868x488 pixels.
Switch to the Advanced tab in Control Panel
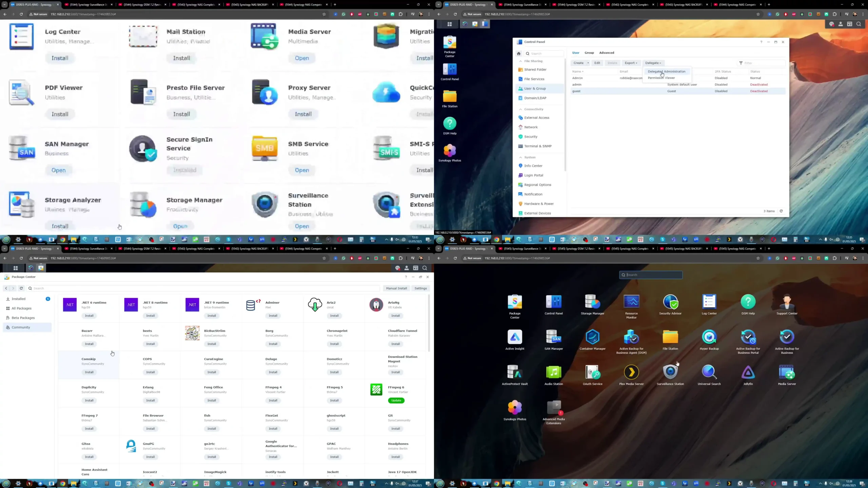pyautogui.click(x=606, y=53)
